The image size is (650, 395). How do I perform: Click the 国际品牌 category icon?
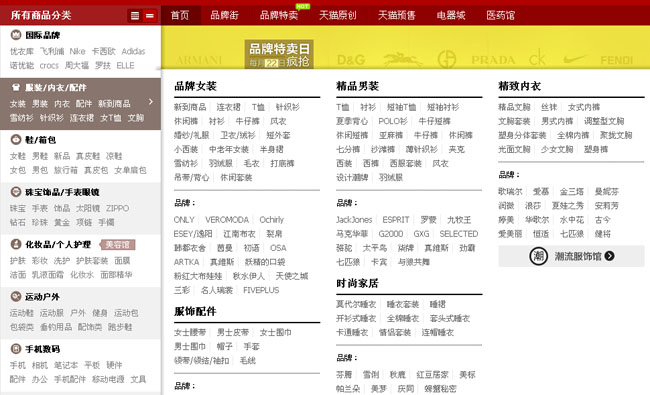pos(16,35)
